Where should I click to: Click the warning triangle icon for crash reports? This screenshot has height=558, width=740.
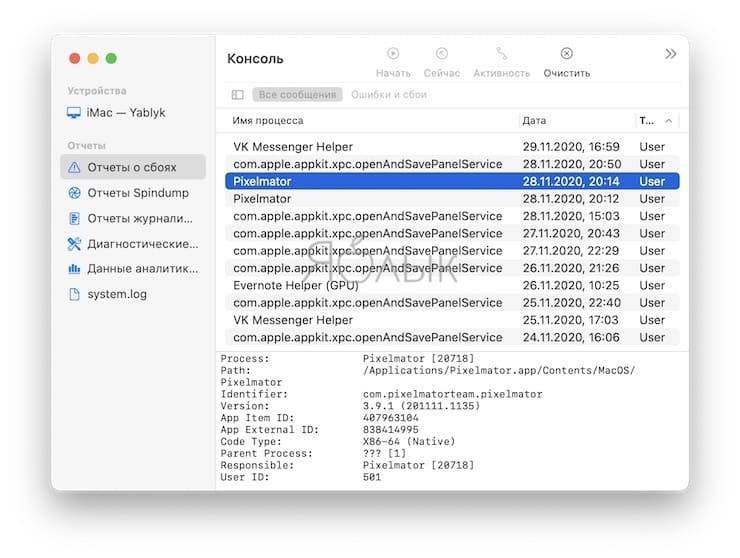74,167
